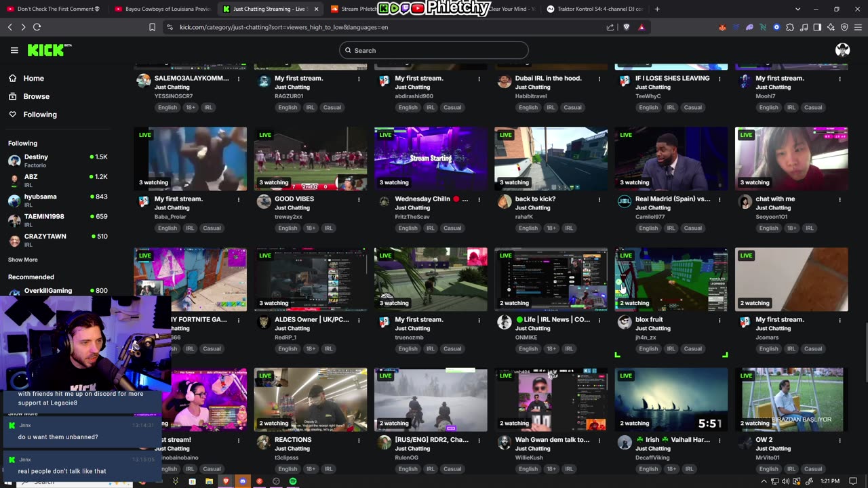
Task: Switch to the 'Traktor Kontrol S4' tab
Action: coord(595,9)
